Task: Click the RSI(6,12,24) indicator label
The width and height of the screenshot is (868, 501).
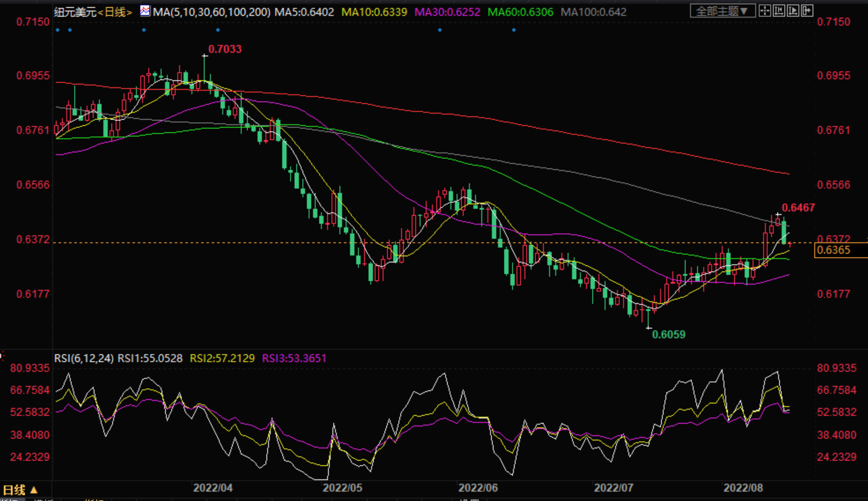Action: coord(83,358)
